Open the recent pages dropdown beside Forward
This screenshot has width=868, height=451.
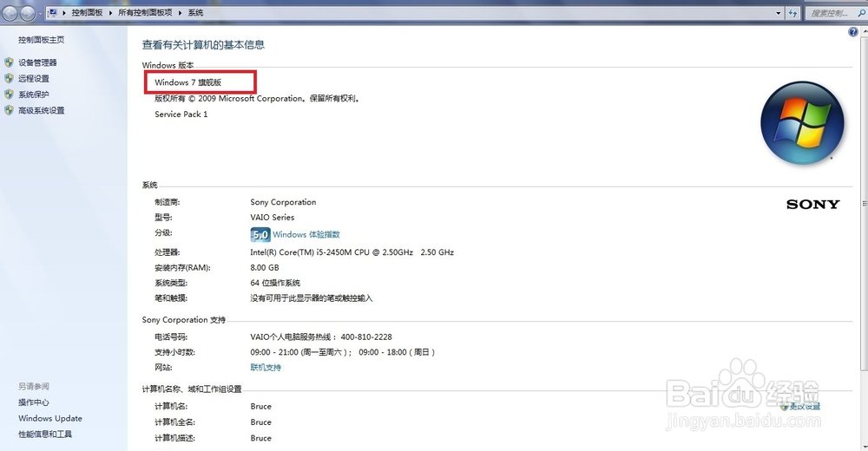pyautogui.click(x=41, y=14)
